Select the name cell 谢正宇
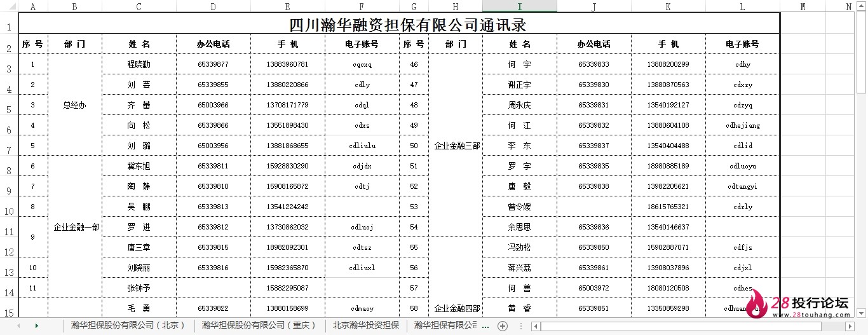Viewport: 868px width, 335px height. pyautogui.click(x=520, y=85)
